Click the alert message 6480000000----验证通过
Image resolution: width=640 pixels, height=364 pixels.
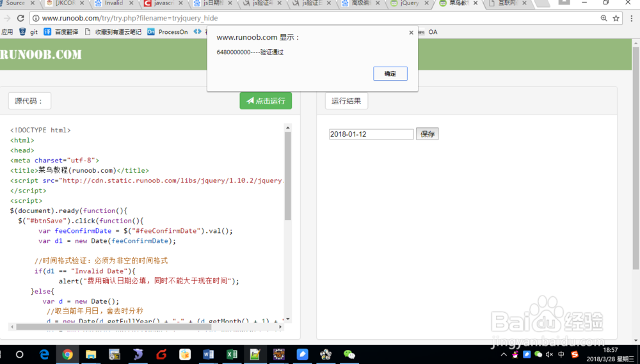(x=250, y=52)
